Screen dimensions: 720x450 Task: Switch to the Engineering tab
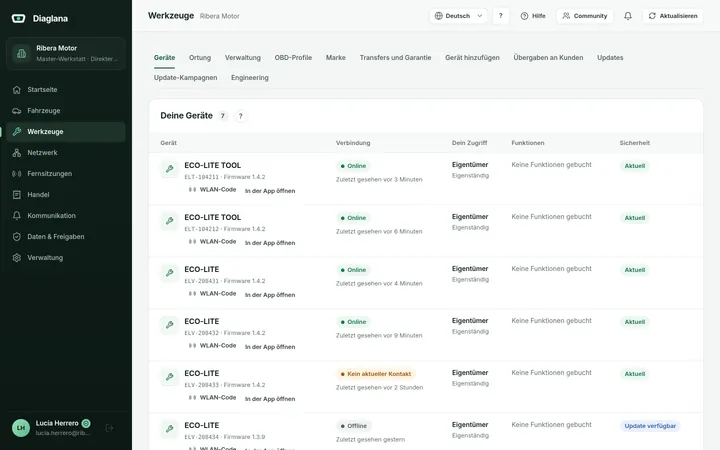(250, 78)
